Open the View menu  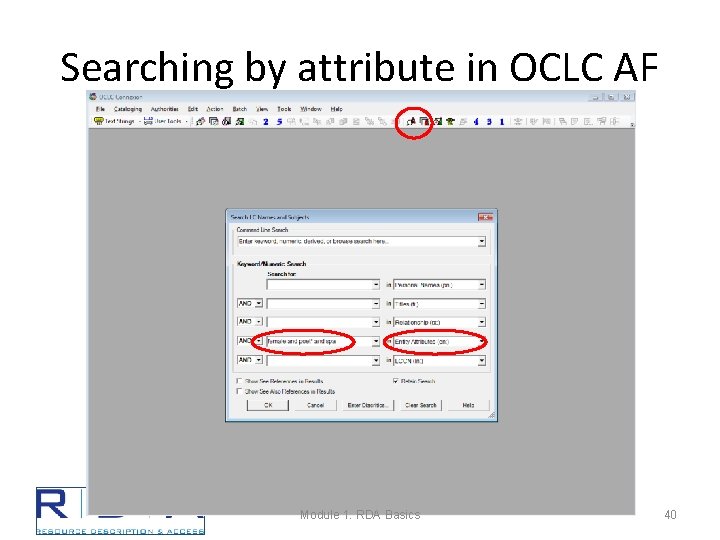(x=262, y=109)
